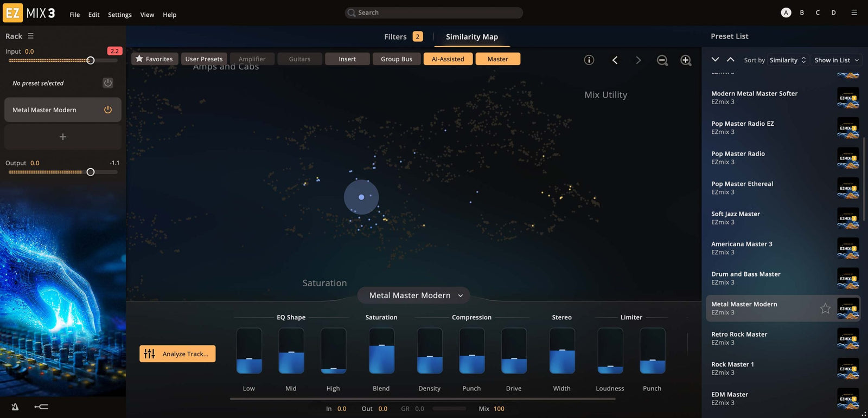This screenshot has width=868, height=418.
Task: Select Americana Master 3 preset
Action: click(x=784, y=248)
